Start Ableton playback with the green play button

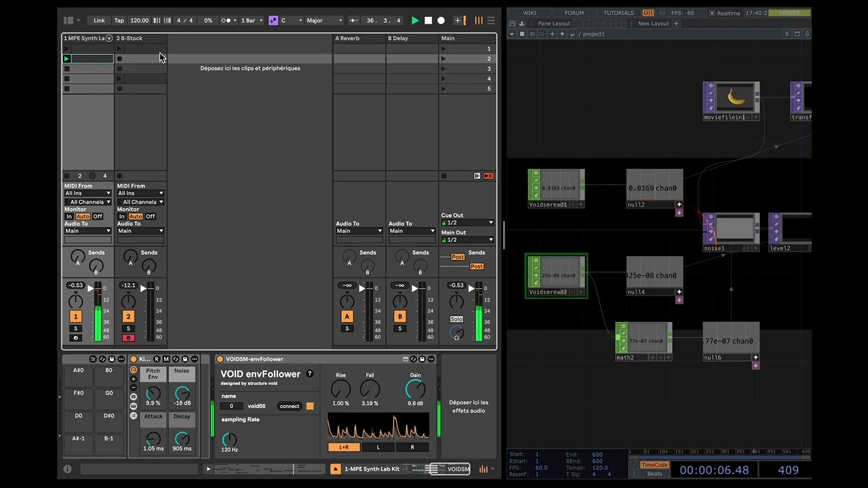click(x=415, y=20)
